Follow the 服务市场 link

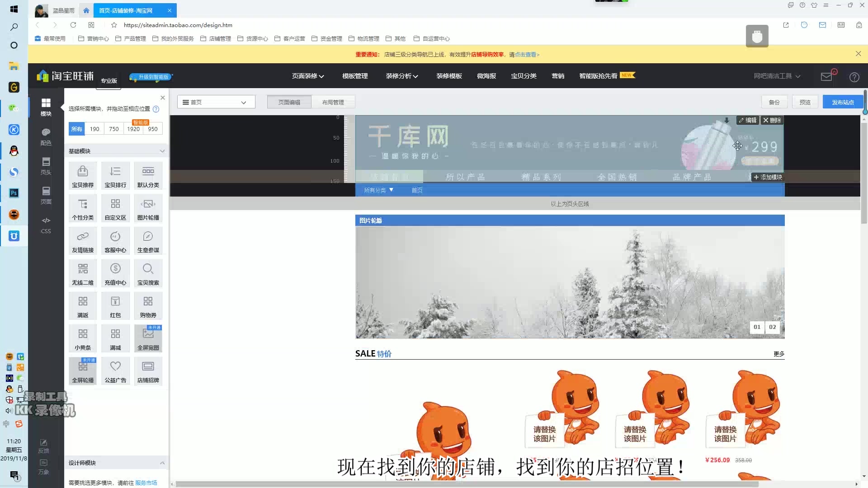tap(146, 483)
